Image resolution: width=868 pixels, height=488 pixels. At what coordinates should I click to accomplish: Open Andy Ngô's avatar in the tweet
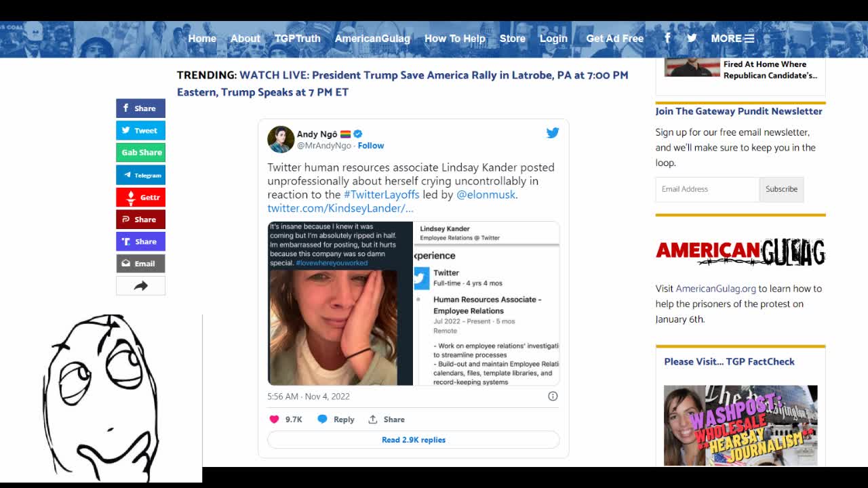(x=281, y=139)
